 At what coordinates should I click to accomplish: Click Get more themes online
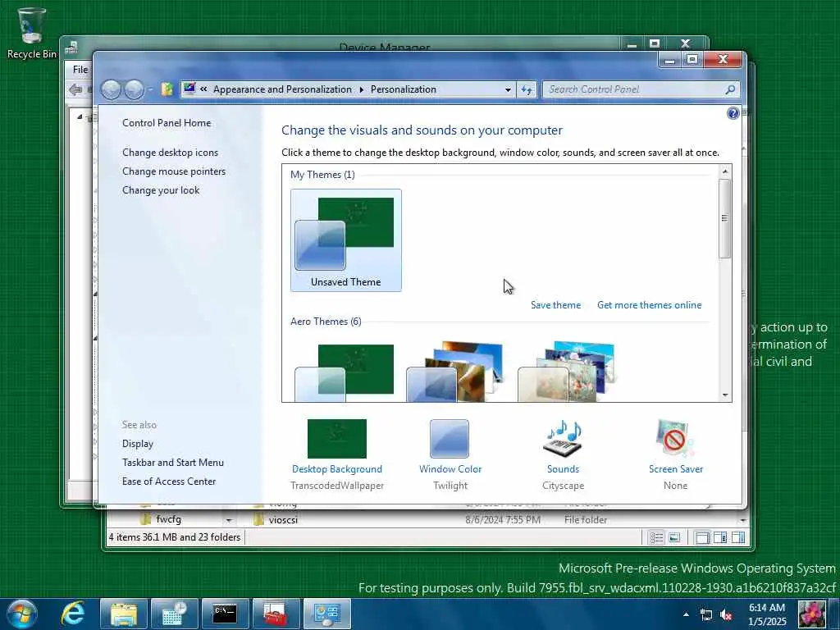pyautogui.click(x=650, y=305)
